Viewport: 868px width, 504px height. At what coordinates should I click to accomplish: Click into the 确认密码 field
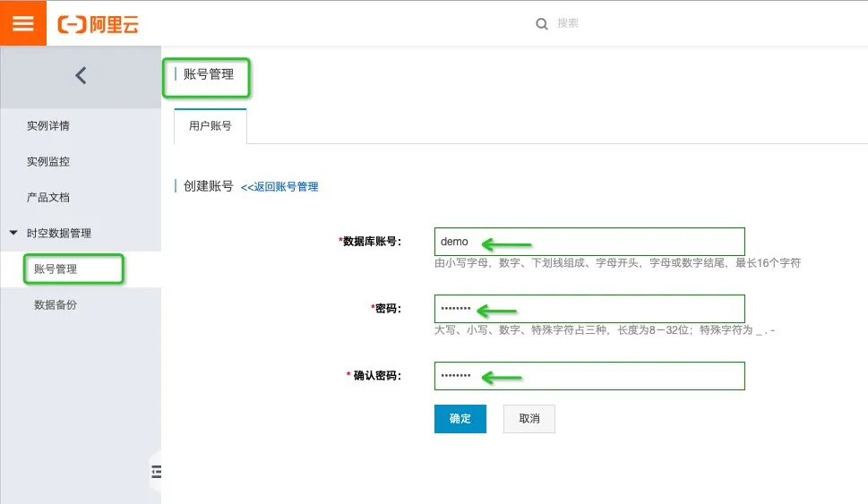tap(589, 376)
